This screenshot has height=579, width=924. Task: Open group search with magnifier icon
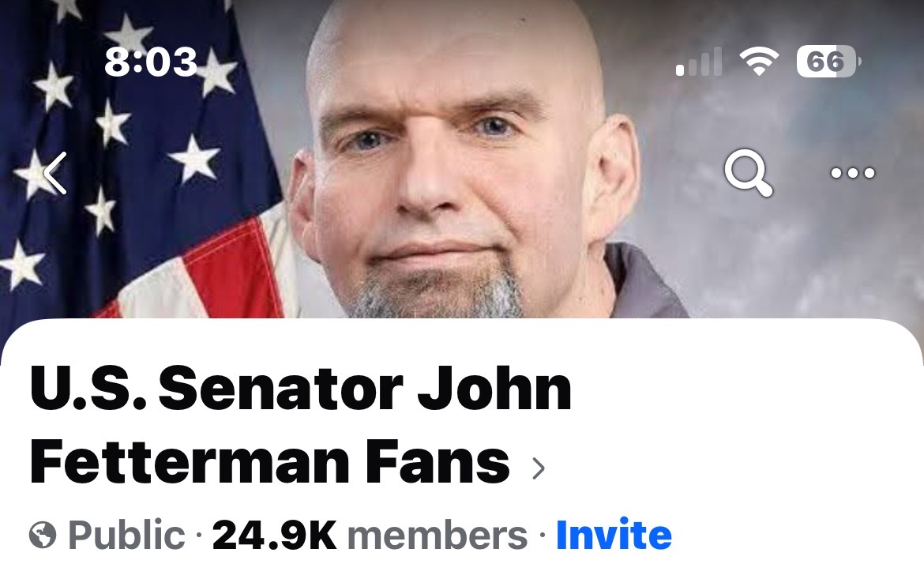(x=748, y=173)
